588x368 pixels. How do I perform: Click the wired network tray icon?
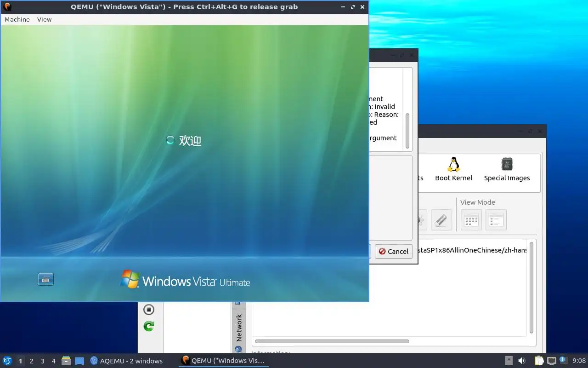(x=551, y=361)
